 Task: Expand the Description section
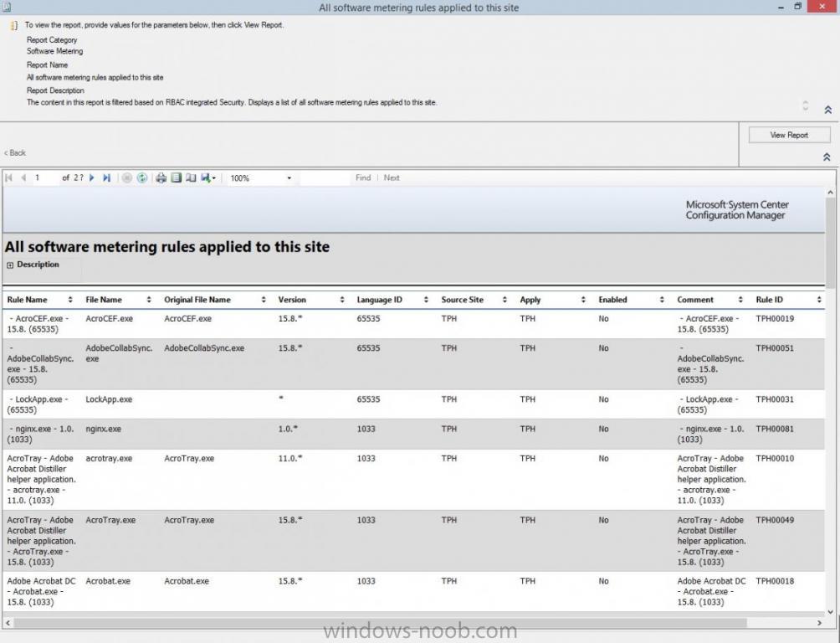[x=10, y=265]
